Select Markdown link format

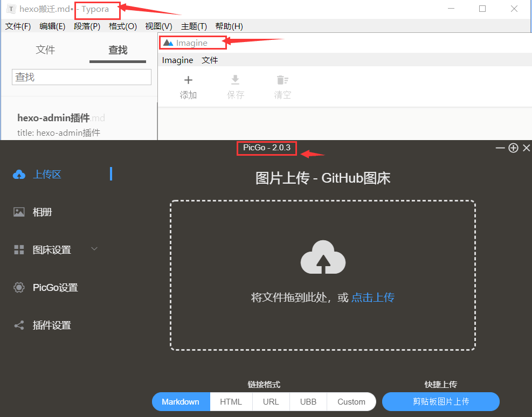tap(181, 402)
